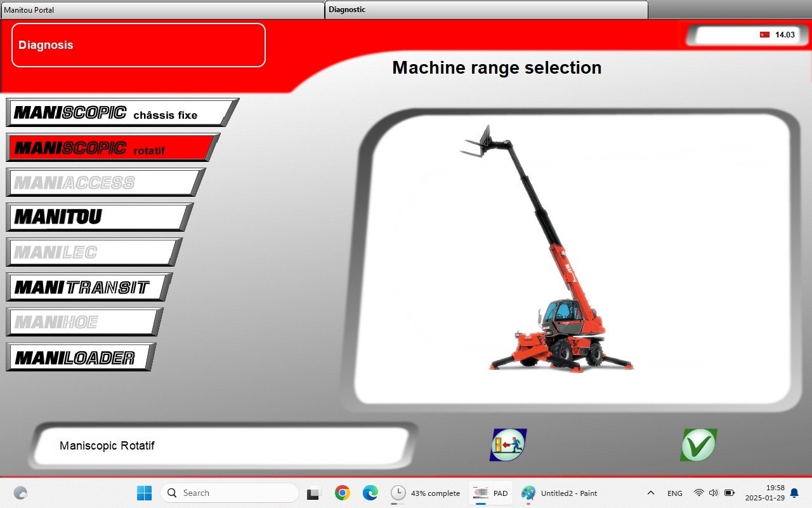Select the Manitransit machine range
Viewport: 812px width, 508px height.
click(x=89, y=287)
